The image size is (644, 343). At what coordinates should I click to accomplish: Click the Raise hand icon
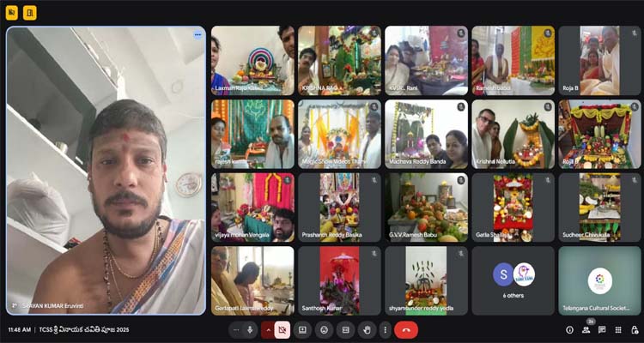pos(367,329)
